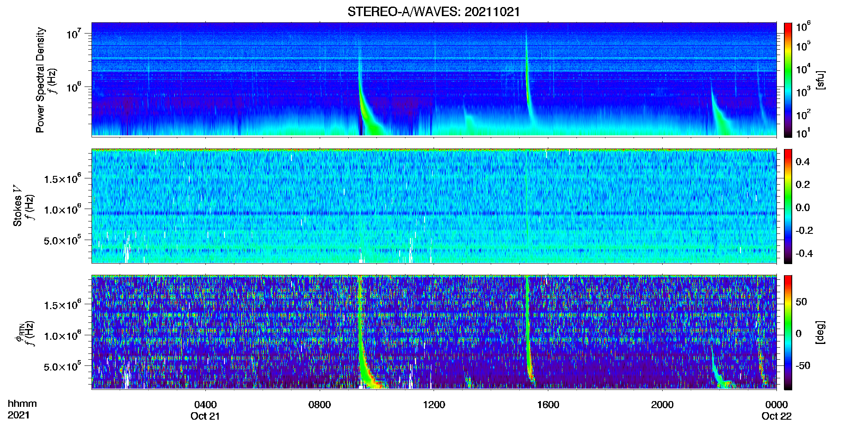Click the 10^6 label on sfu colorbar
Image resolution: width=868 pixels, height=447 pixels.
803,27
